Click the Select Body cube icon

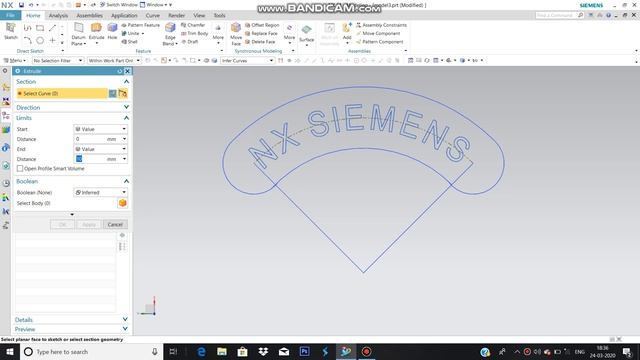point(122,203)
